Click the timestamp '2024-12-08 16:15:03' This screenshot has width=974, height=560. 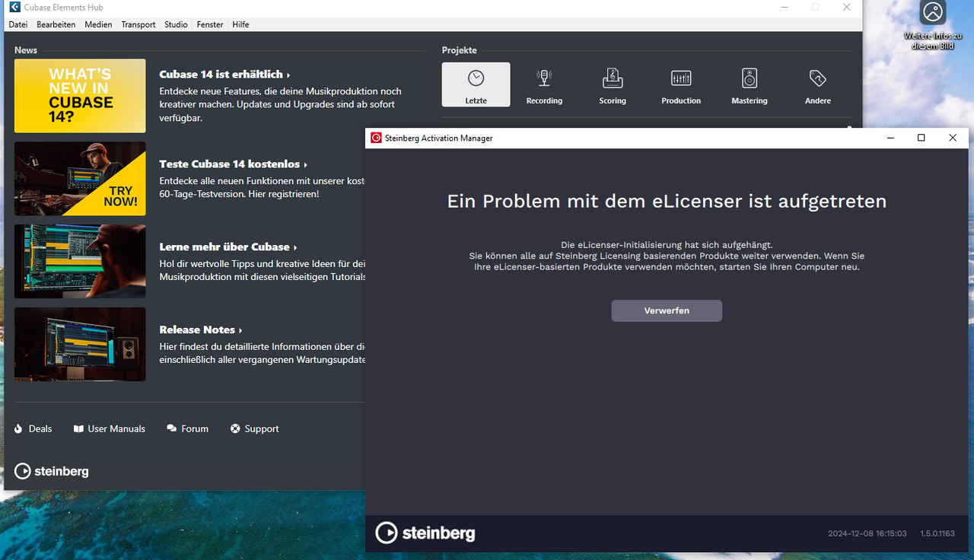tap(867, 534)
